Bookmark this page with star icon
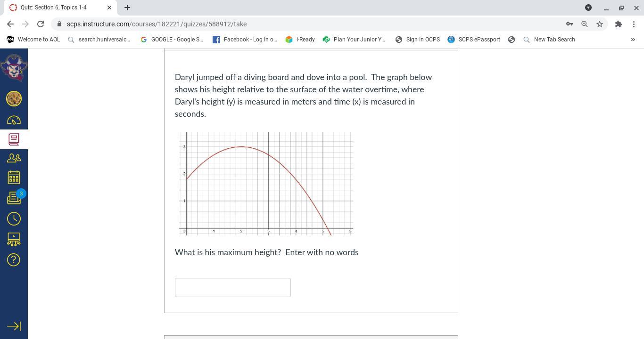This screenshot has height=339, width=644. tap(600, 24)
